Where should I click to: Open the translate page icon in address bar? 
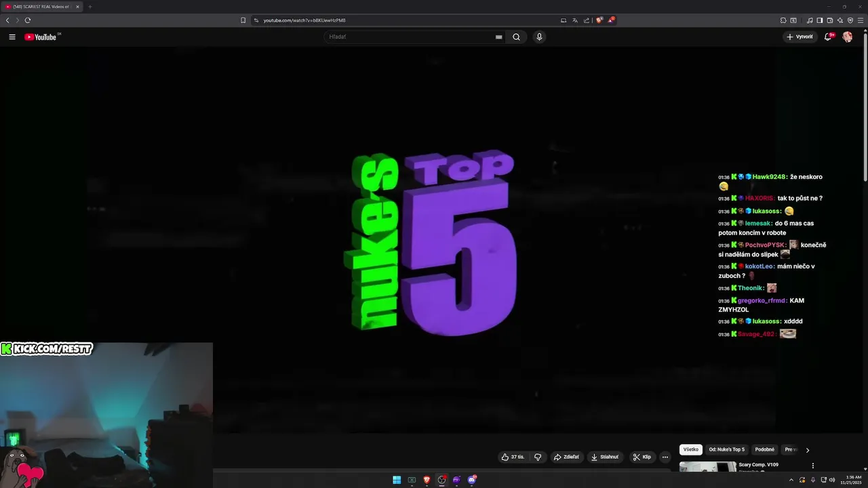click(x=575, y=20)
